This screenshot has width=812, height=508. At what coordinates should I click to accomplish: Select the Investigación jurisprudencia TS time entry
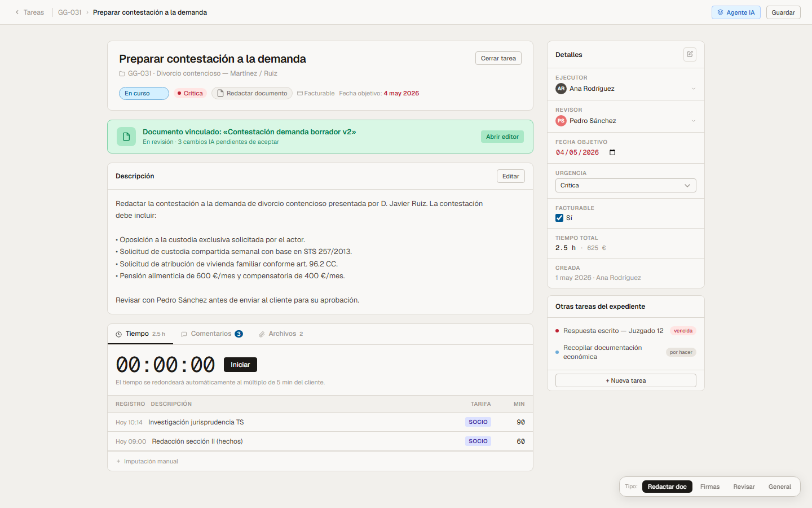[320, 422]
